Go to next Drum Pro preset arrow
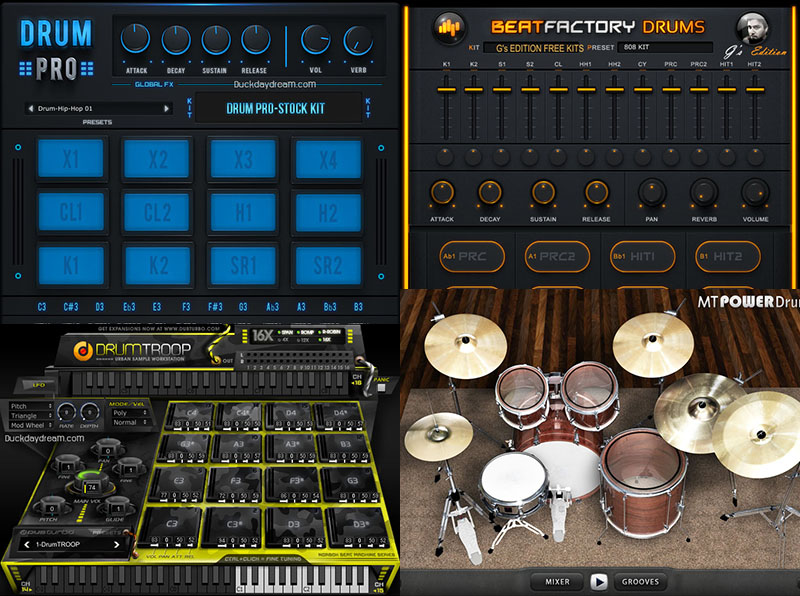Image resolution: width=800 pixels, height=596 pixels. (166, 109)
